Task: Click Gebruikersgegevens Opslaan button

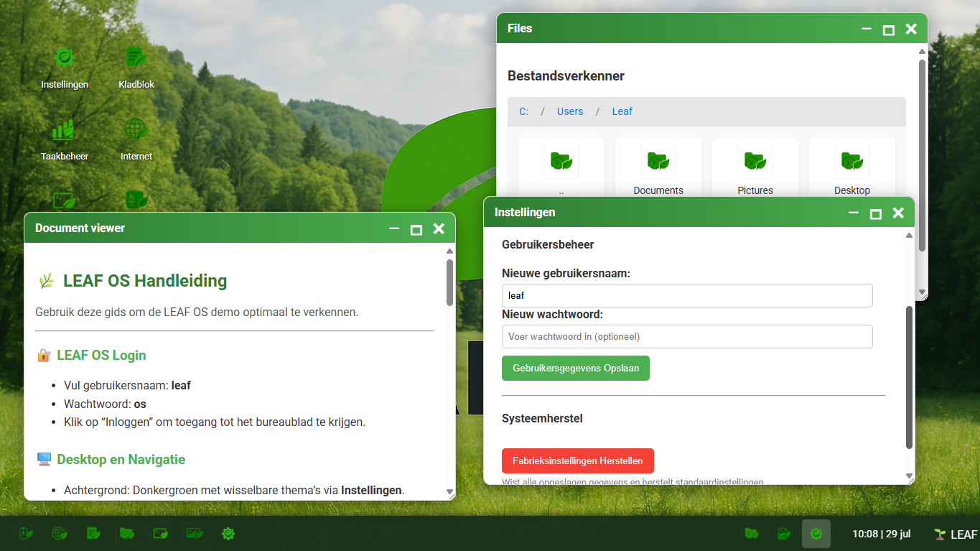Action: [575, 368]
